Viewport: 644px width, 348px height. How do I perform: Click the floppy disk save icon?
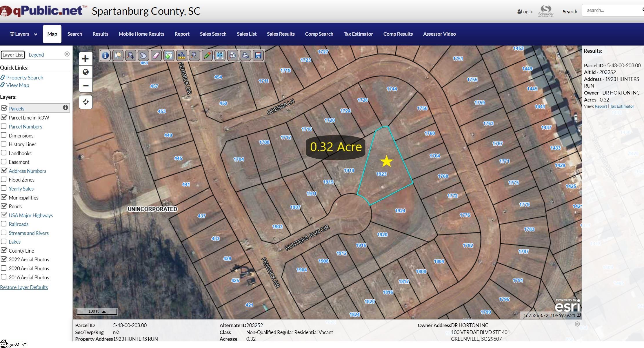pos(258,55)
